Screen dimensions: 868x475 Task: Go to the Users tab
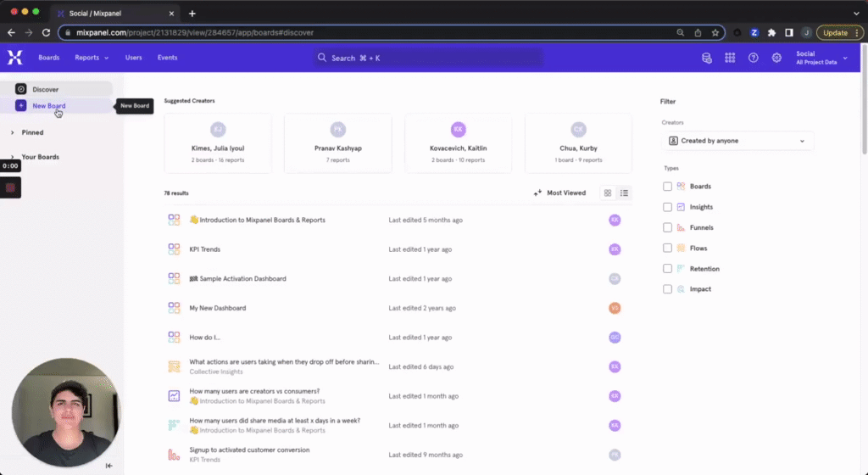pos(133,58)
